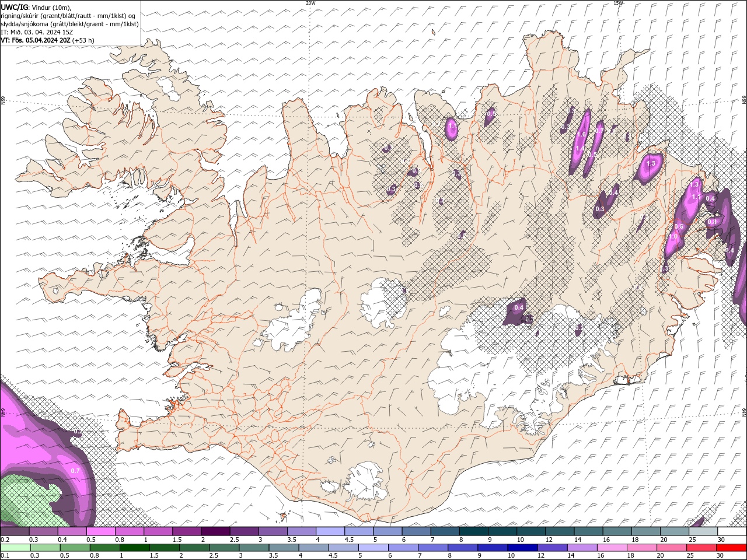Image resolution: width=747 pixels, height=560 pixels.
Task: Click the UWC/IG Vindur (10m) title text
Action: 36,7
